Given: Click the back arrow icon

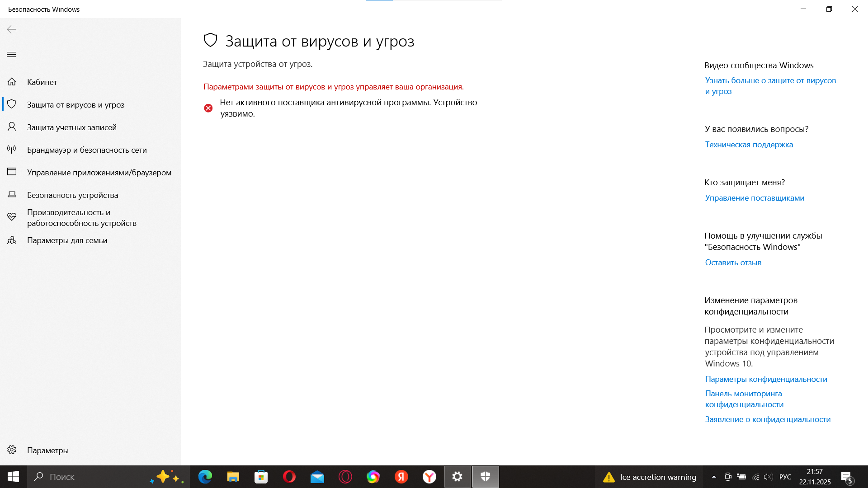Looking at the screenshot, I should tap(11, 29).
